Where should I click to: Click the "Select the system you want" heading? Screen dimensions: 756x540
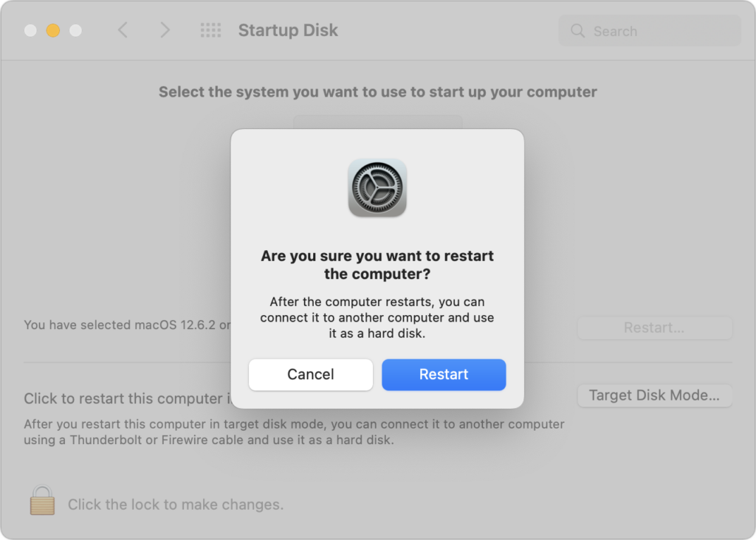[377, 92]
